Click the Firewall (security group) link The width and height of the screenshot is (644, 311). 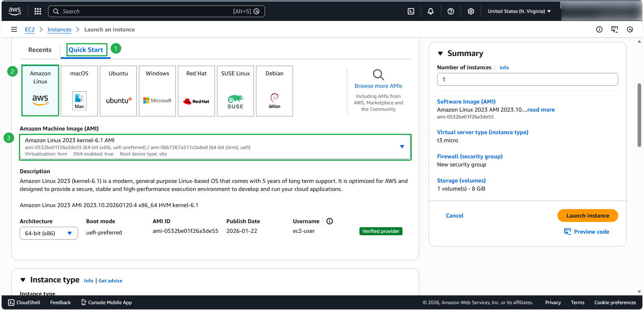470,156
